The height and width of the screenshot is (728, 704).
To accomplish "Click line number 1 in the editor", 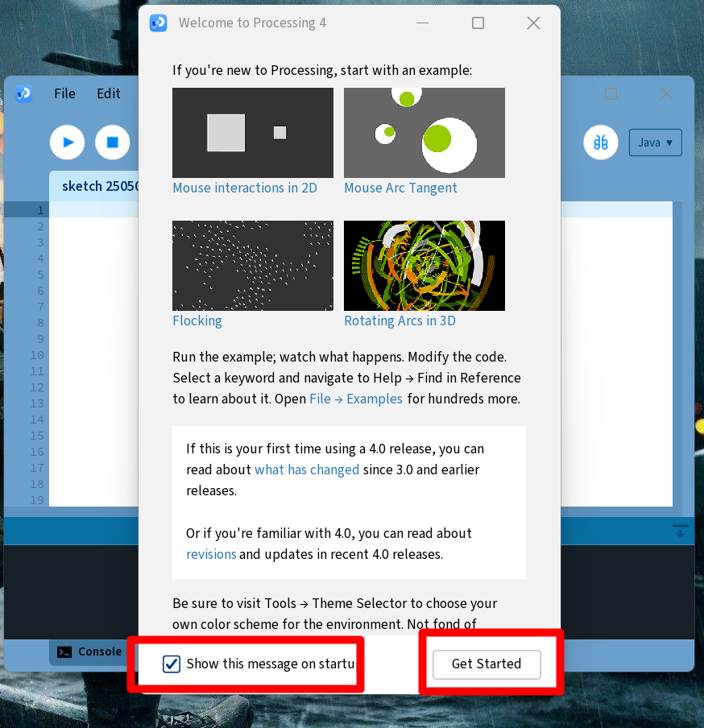I will point(41,210).
